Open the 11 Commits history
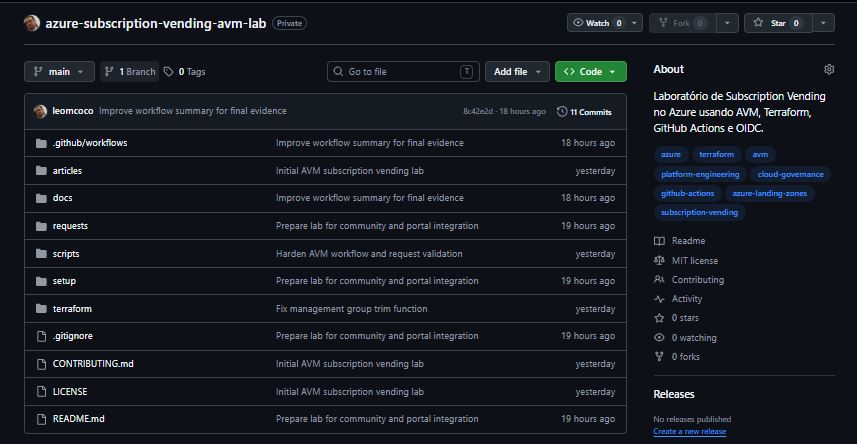 [x=584, y=112]
